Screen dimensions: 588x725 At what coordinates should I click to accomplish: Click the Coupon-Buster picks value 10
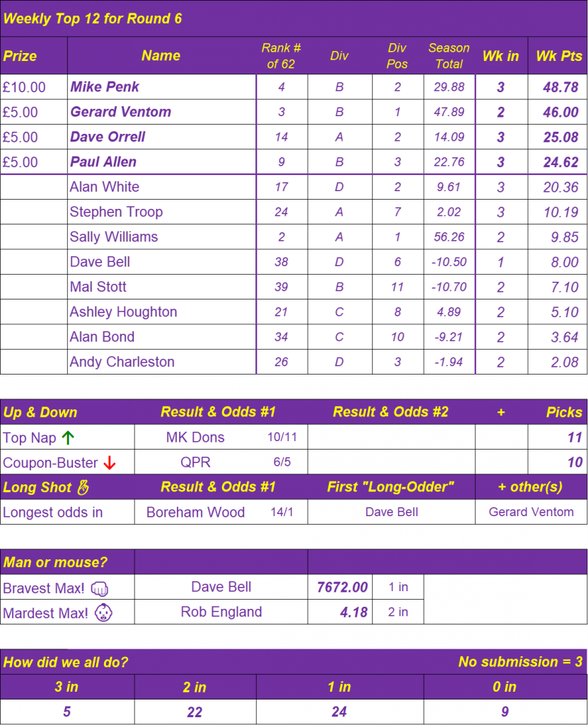[x=575, y=462]
